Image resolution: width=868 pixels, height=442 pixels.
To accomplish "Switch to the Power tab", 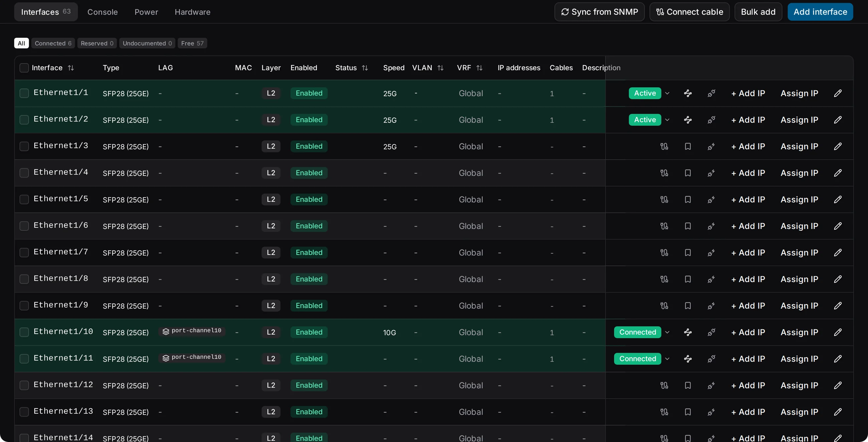I will point(146,12).
